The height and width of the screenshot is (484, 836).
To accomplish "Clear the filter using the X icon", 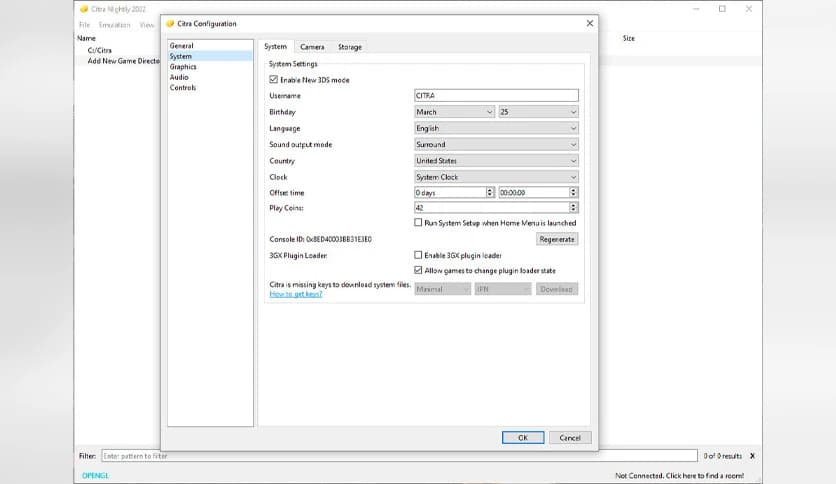I will tap(752, 456).
